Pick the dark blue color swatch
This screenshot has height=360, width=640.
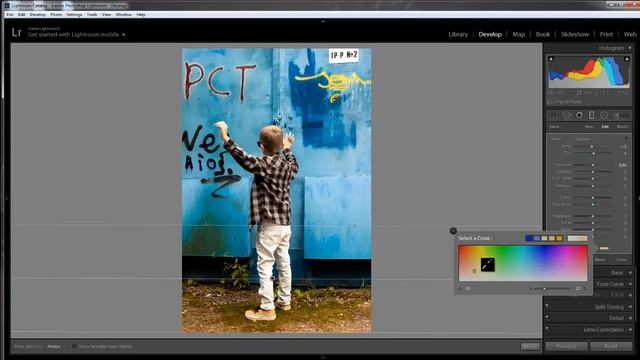coord(529,238)
